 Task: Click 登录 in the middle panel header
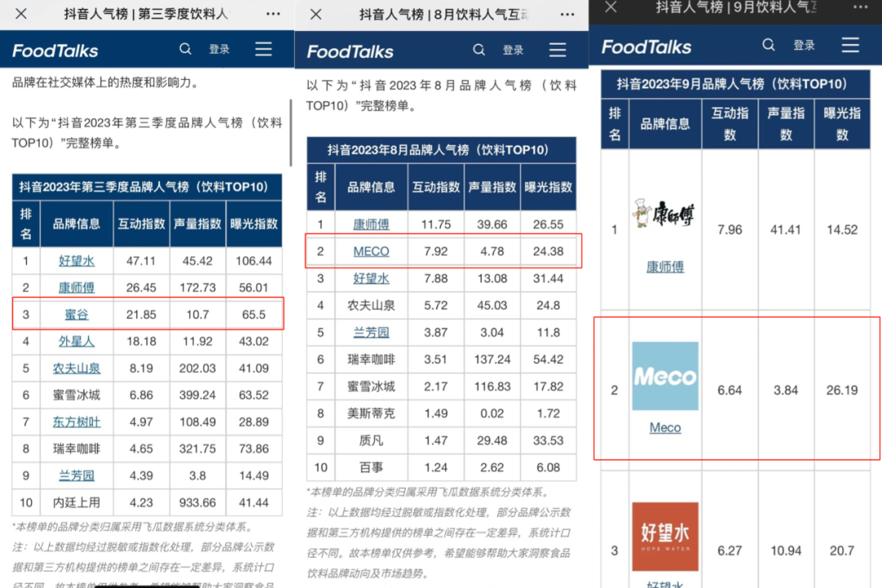(x=513, y=50)
